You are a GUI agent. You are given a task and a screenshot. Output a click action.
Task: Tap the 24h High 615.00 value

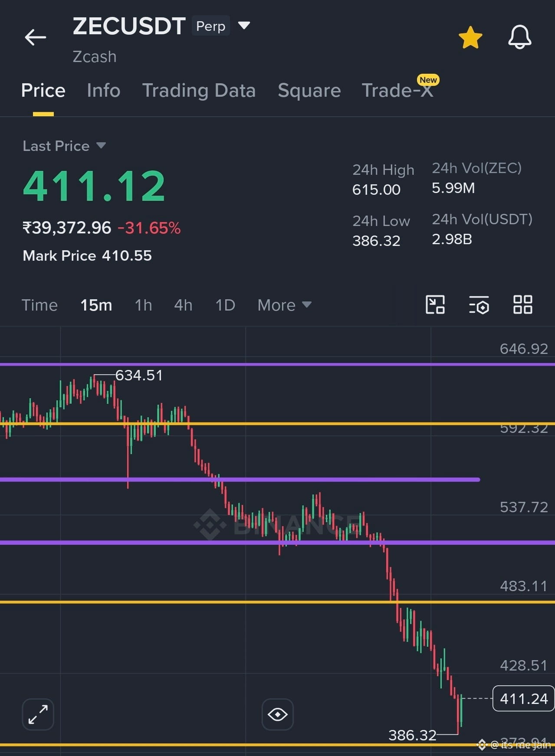(376, 190)
